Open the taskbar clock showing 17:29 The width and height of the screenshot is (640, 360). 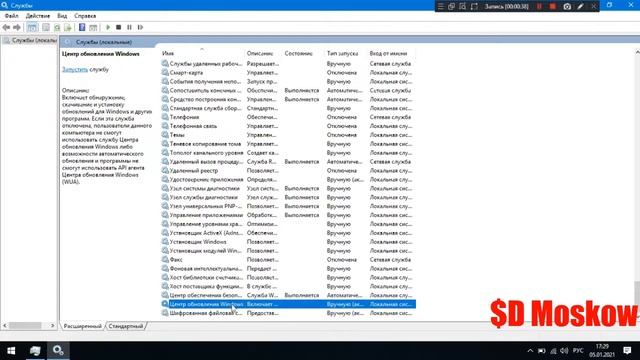click(x=602, y=351)
